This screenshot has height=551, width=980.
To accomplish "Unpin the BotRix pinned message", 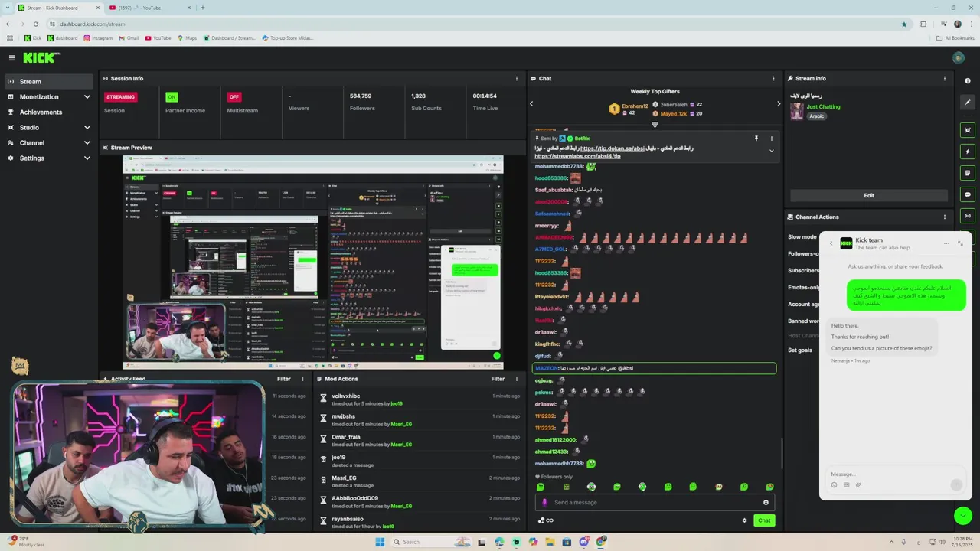I will tap(756, 139).
